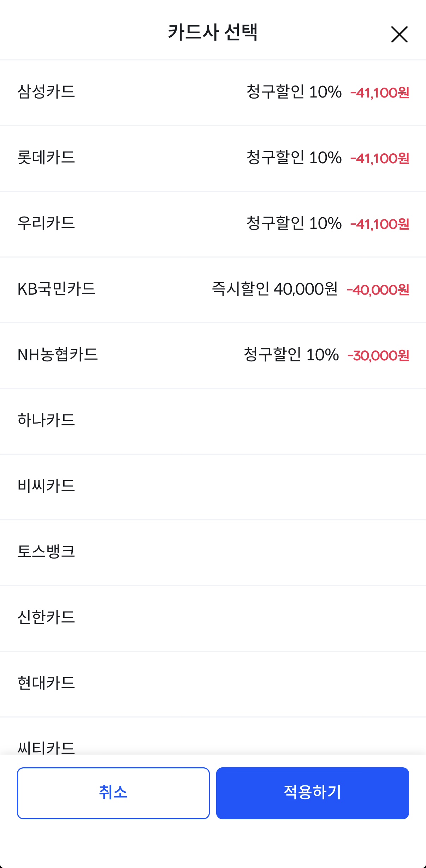Tap KB국민카드 -40,000원 discount amount
The image size is (426, 868).
(378, 290)
